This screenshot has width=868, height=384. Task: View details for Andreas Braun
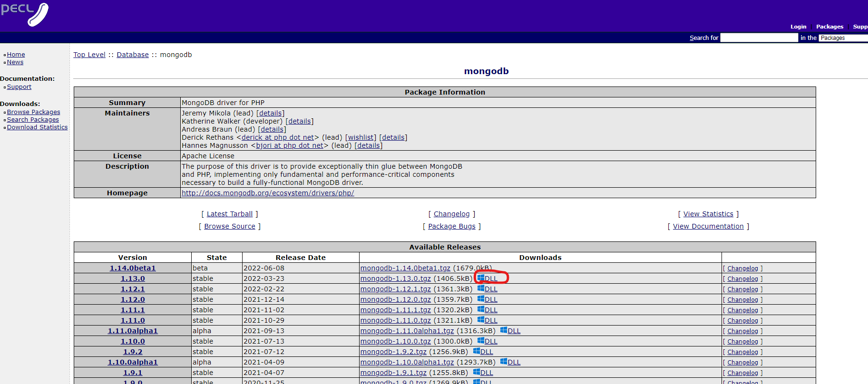[272, 129]
